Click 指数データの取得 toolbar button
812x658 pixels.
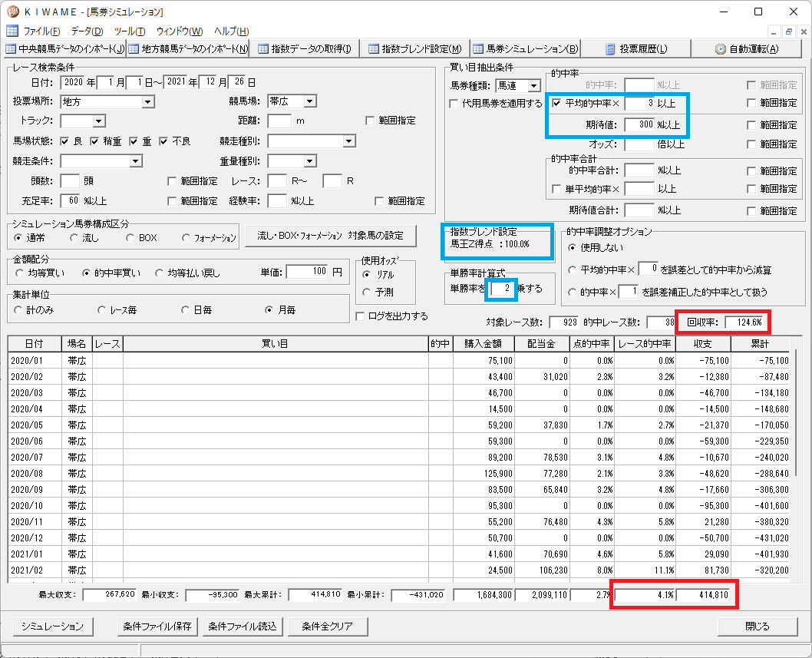pyautogui.click(x=305, y=48)
